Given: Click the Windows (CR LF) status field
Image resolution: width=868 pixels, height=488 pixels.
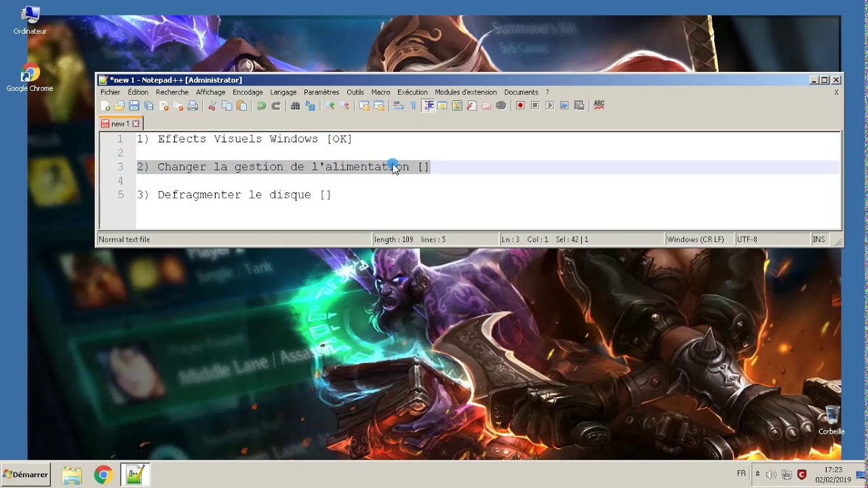Looking at the screenshot, I should 698,239.
